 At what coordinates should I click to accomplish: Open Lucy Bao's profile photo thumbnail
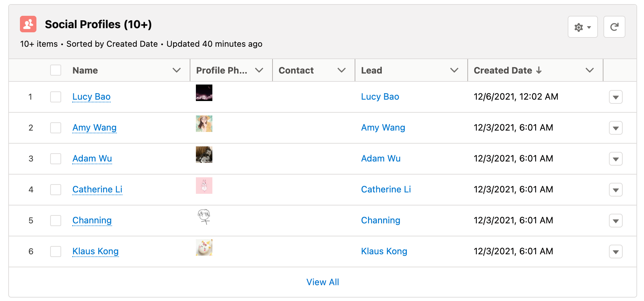click(204, 93)
